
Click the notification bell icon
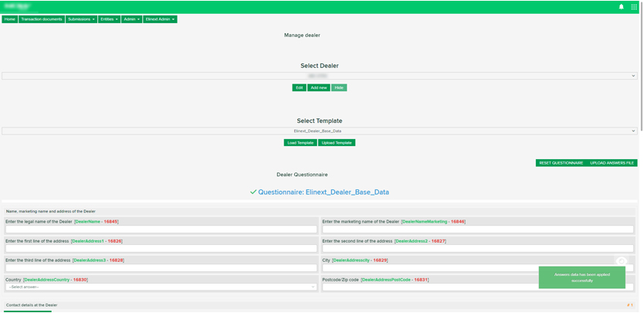pos(622,7)
